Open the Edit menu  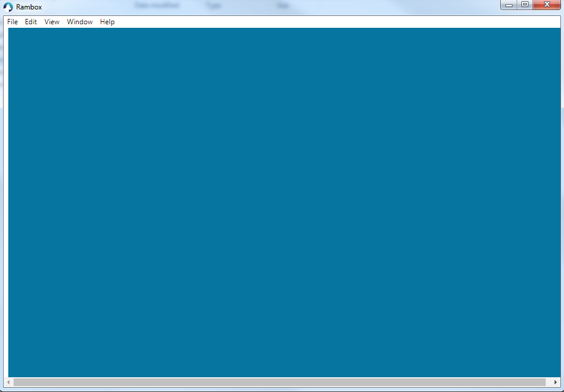pyautogui.click(x=31, y=22)
